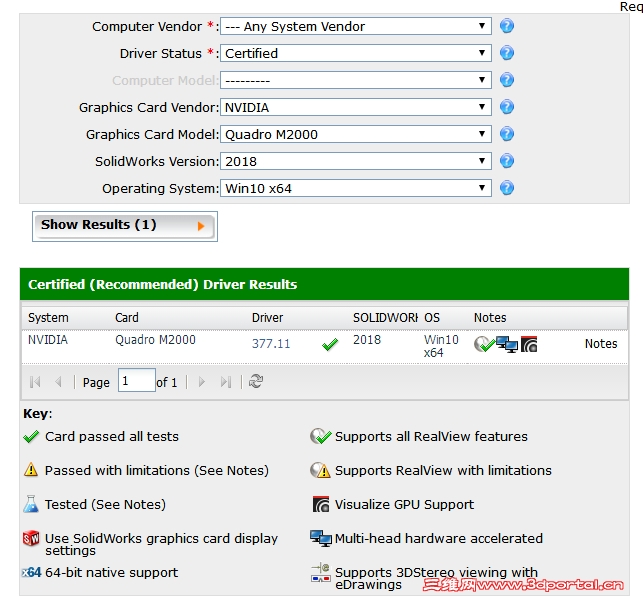Click help icon next to Driver Status
This screenshot has width=643, height=598.
pyautogui.click(x=507, y=53)
